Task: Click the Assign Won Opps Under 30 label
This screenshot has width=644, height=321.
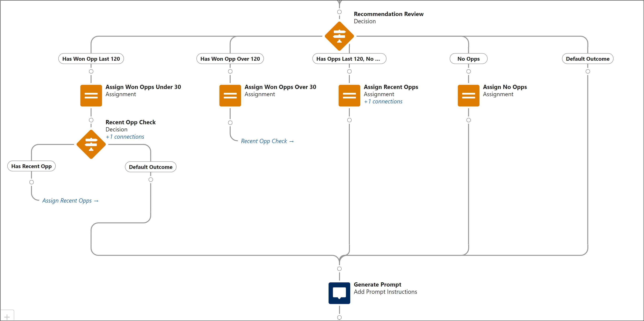Action: click(143, 87)
